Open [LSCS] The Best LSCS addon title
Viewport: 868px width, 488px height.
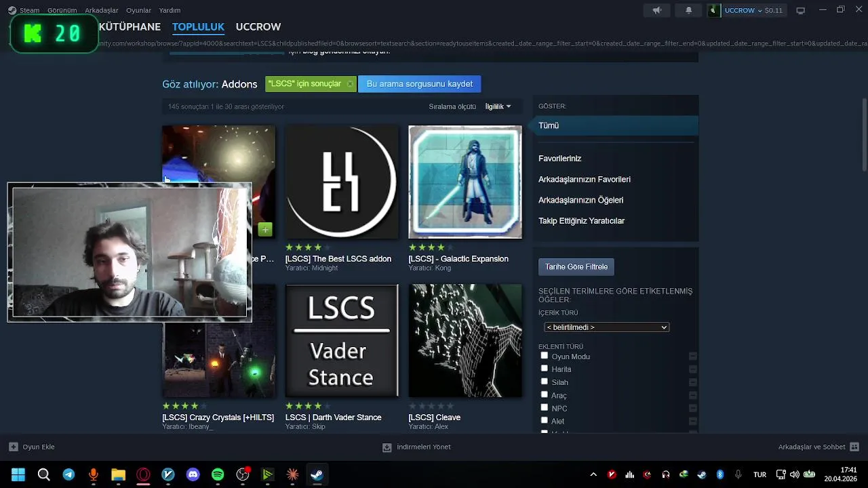[x=338, y=259]
